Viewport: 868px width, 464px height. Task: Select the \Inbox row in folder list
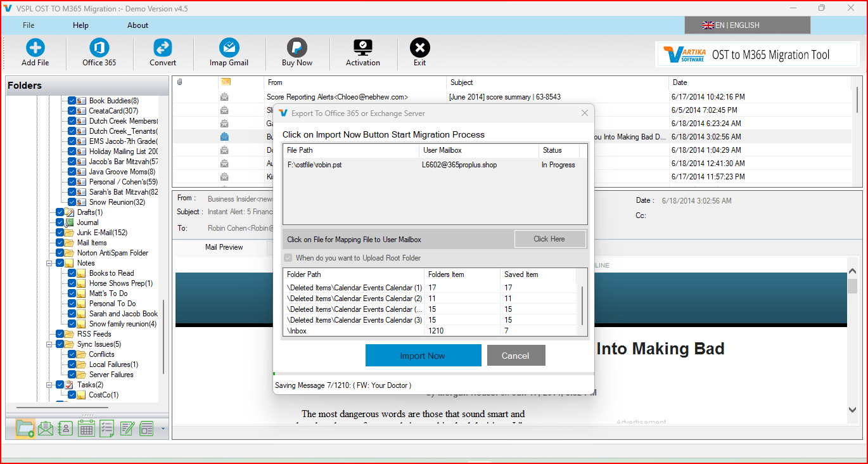coord(430,330)
